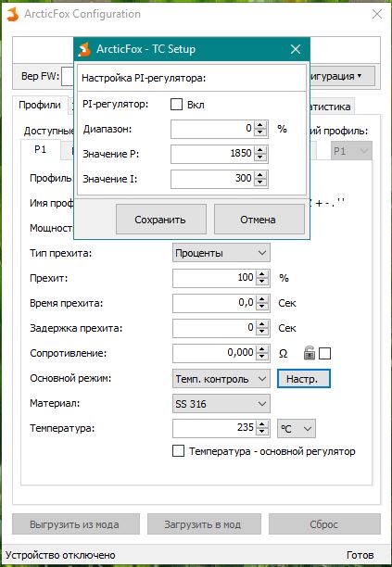Select the P1 profile tab
Screen dimensions: 392x567
pyautogui.click(x=40, y=149)
